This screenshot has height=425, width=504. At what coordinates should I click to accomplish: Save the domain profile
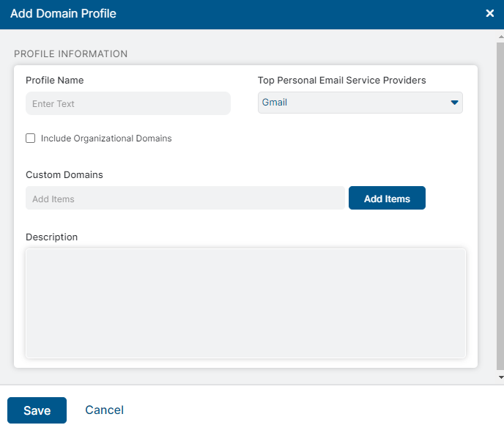[37, 410]
